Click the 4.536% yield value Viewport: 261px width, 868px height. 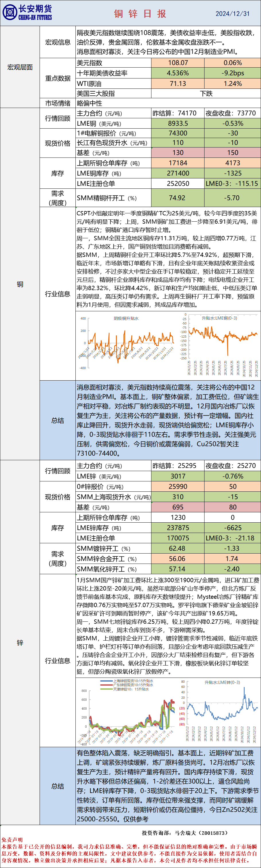pyautogui.click(x=178, y=73)
